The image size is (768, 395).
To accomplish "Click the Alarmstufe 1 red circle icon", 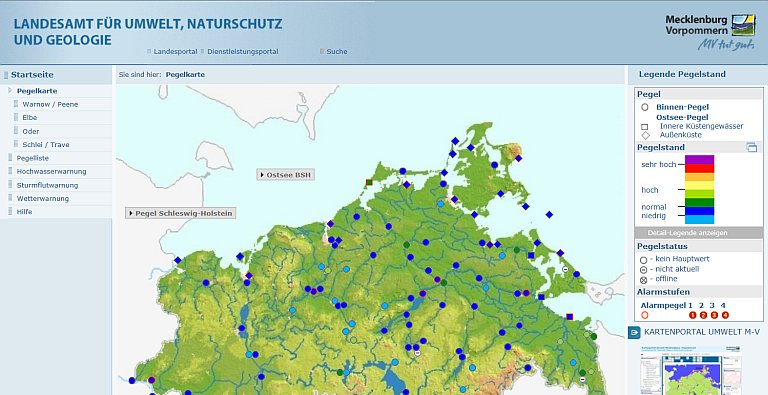I will [693, 315].
